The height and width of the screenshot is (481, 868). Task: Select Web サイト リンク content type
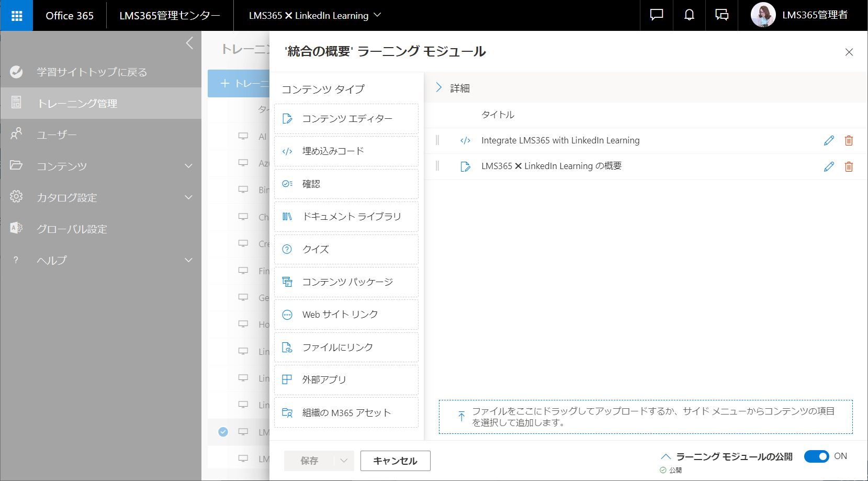point(346,315)
